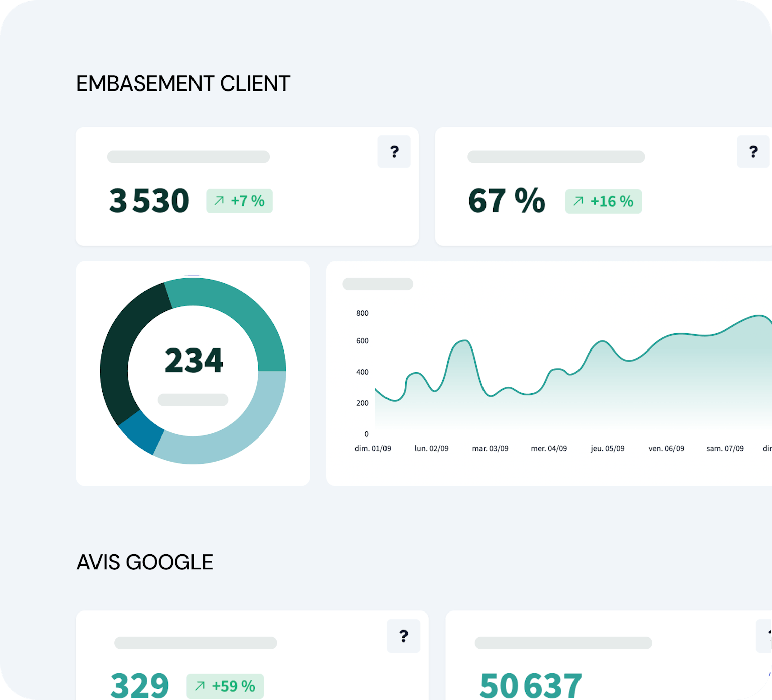This screenshot has height=700, width=772.
Task: Click the 200 y-axis label
Action: pos(362,403)
